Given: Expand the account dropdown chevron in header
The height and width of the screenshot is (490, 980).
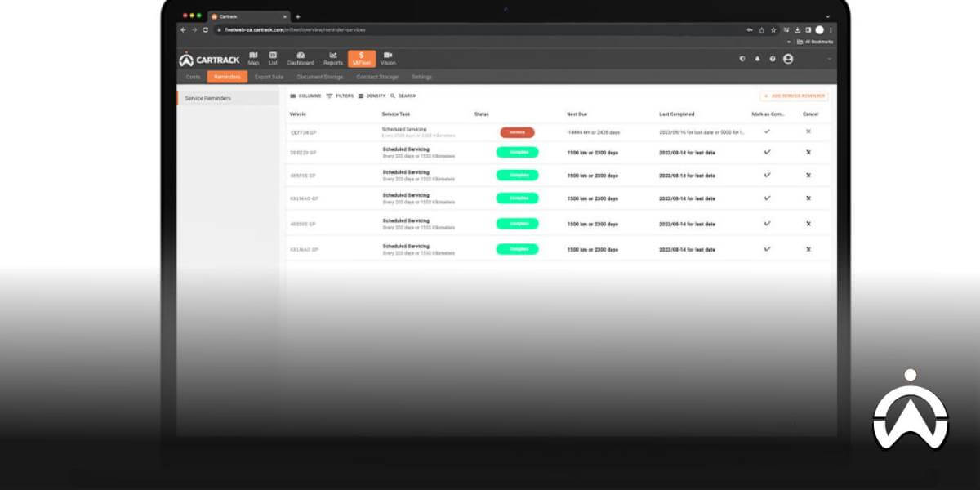Looking at the screenshot, I should (x=830, y=59).
